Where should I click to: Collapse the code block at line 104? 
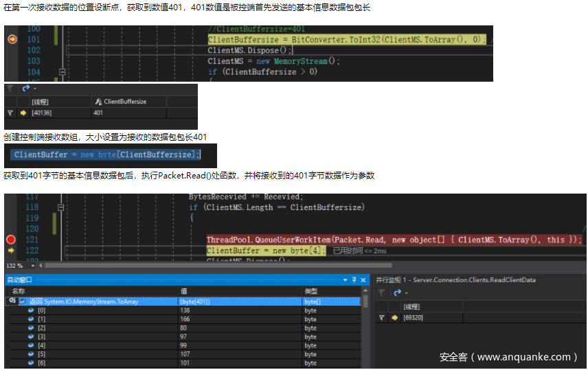63,71
